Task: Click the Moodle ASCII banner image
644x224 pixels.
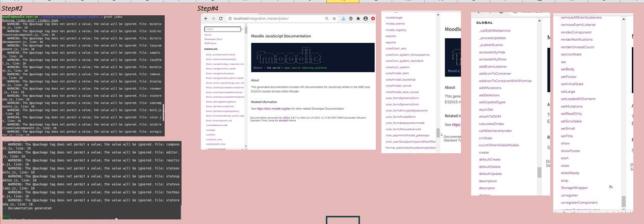Action: coord(313,57)
